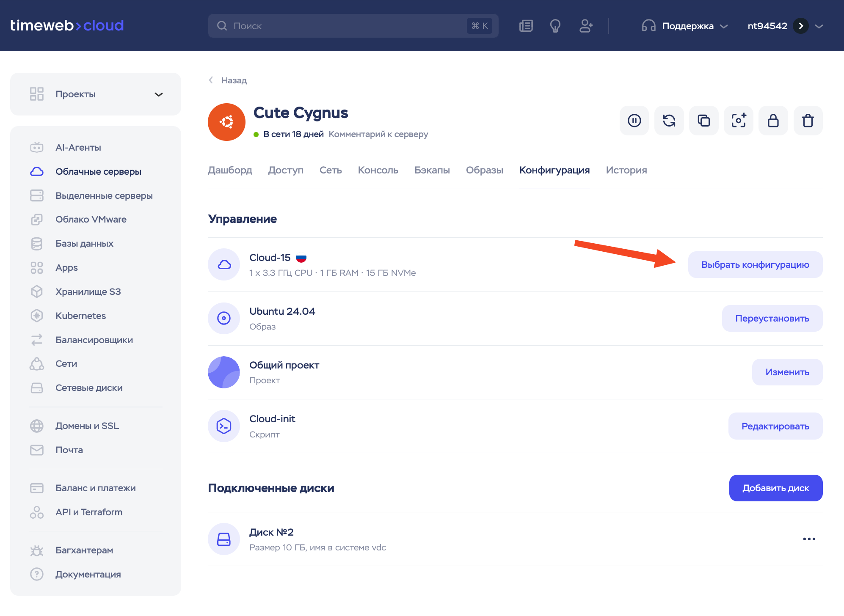Click the clone server icon
This screenshot has width=844, height=616.
(703, 121)
